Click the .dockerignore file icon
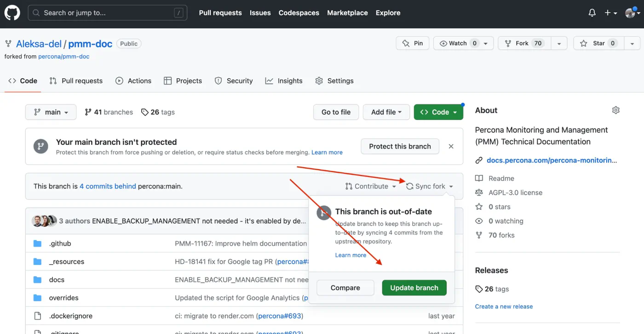Screen dimensions: 644x334 pos(38,316)
